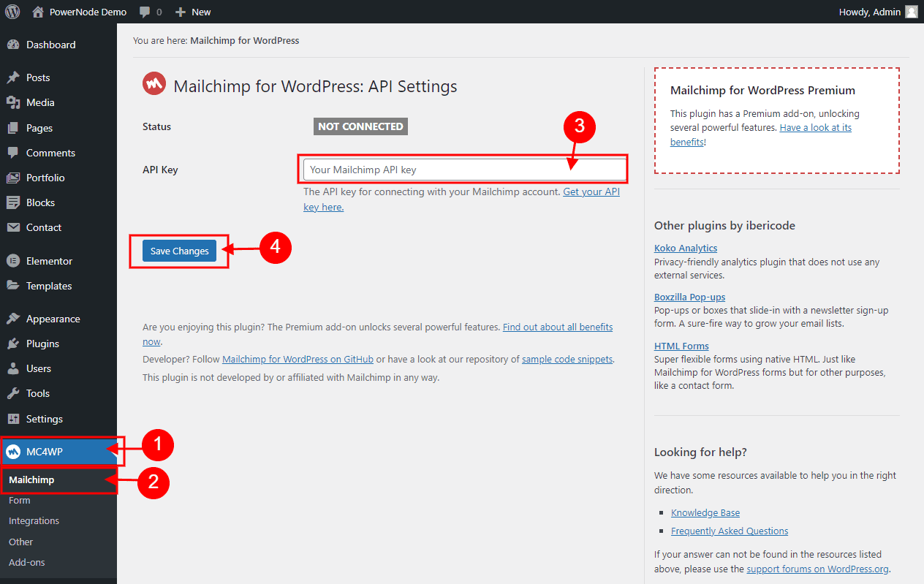Click the Settings sliders icon
This screenshot has width=924, height=584.
13,419
